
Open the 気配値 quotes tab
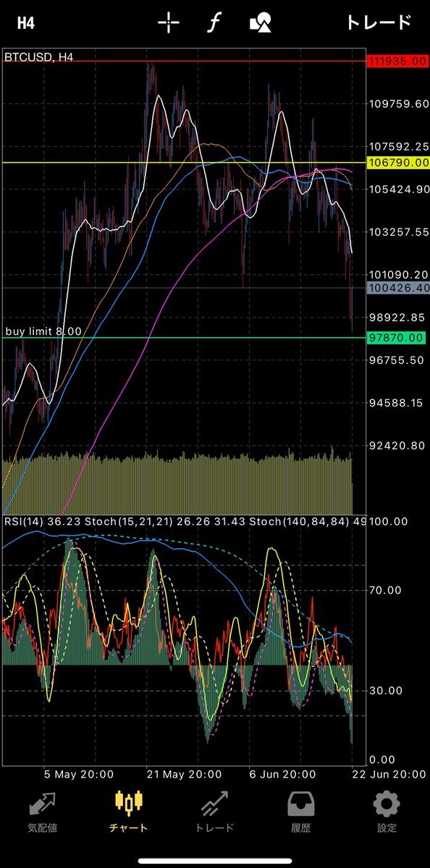click(42, 812)
